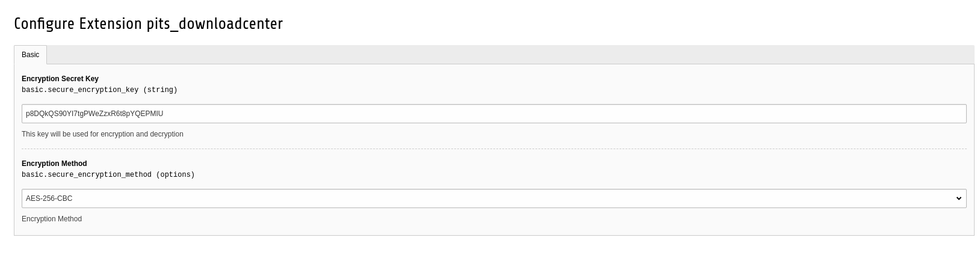This screenshot has width=980, height=258.
Task: Click the dashed separator between settings
Action: pos(493,149)
